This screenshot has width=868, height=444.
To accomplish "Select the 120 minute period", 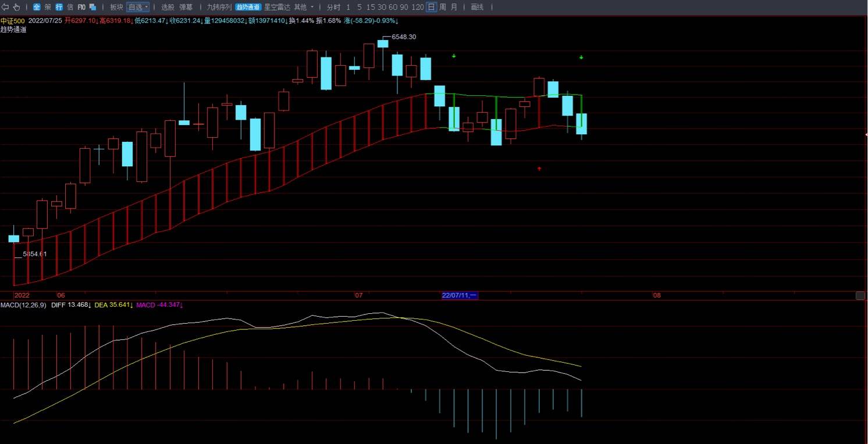I will [x=417, y=7].
